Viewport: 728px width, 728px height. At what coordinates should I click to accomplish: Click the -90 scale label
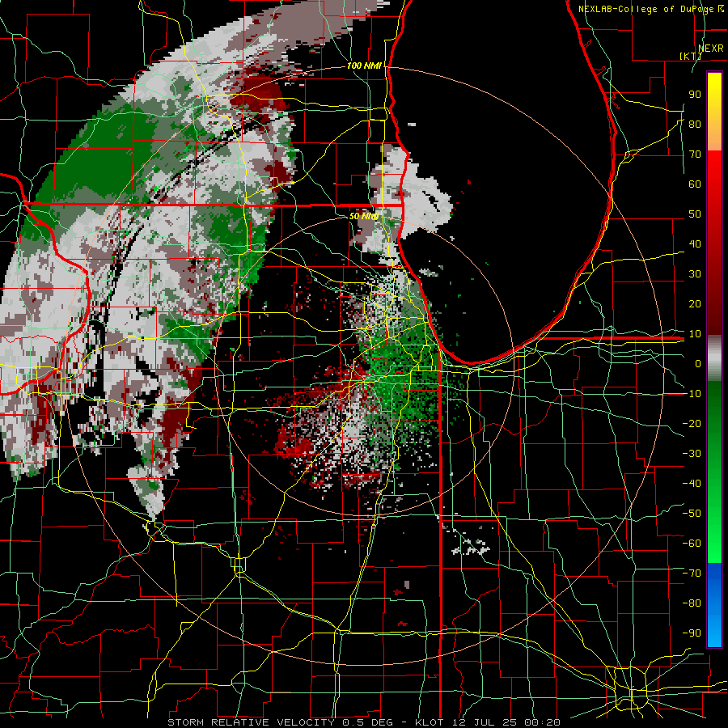coord(692,633)
